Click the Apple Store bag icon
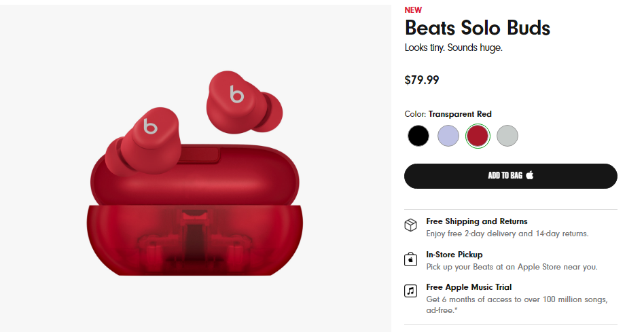The height and width of the screenshot is (332, 644). [410, 259]
